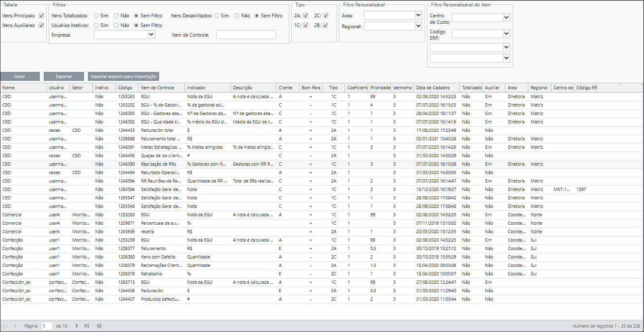Sort by the Nome column header

23,88
